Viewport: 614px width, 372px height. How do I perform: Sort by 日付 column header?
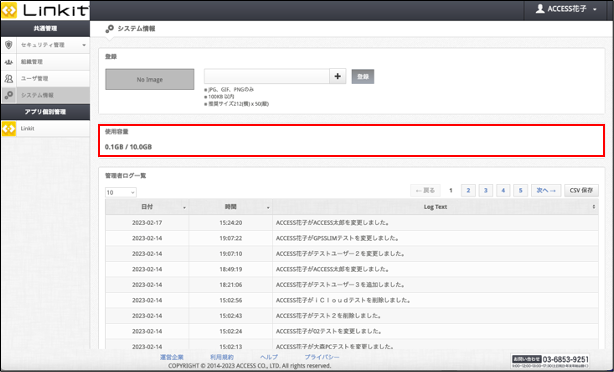[x=147, y=207]
